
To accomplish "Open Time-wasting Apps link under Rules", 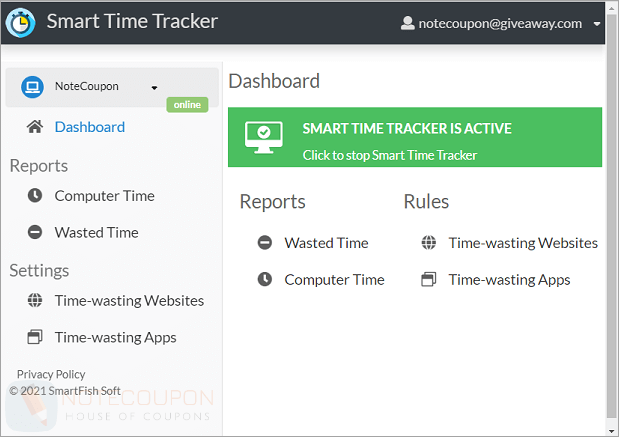I will pos(509,280).
